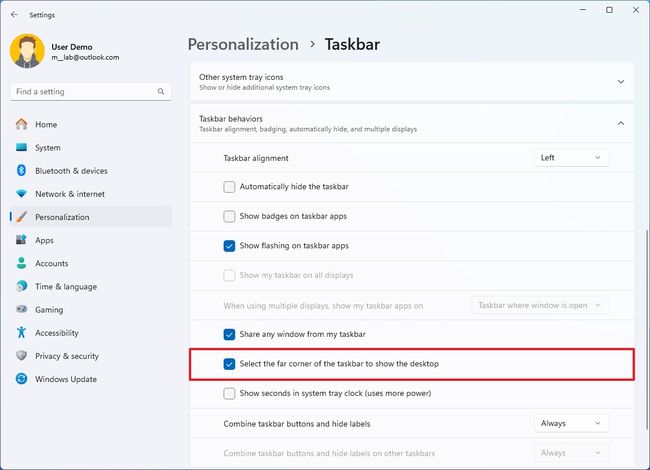
Task: Open the Taskbar alignment dropdown
Action: click(x=572, y=157)
